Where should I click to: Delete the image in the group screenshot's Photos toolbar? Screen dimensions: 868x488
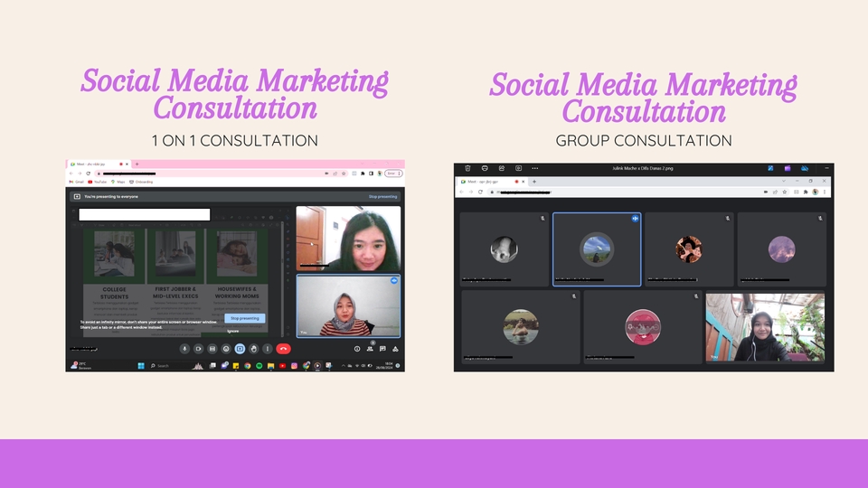click(x=467, y=168)
